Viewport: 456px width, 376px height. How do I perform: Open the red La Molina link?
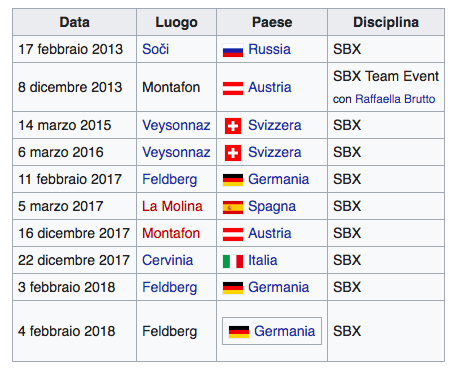coord(172,206)
